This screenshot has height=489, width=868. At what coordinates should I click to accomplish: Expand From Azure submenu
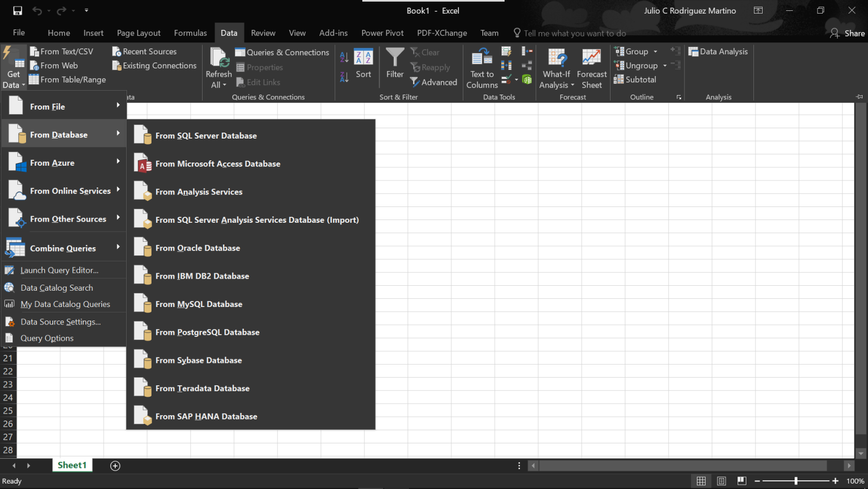click(64, 162)
